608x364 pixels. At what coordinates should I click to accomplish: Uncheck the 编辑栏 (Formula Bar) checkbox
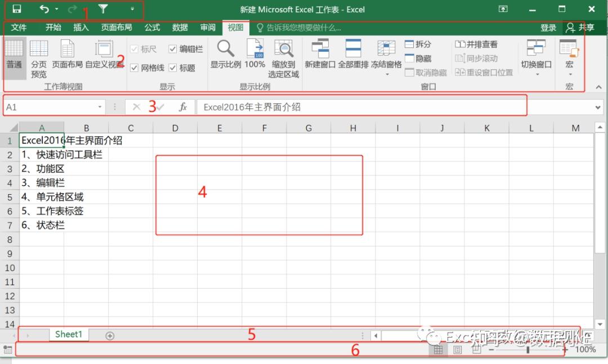(x=172, y=49)
